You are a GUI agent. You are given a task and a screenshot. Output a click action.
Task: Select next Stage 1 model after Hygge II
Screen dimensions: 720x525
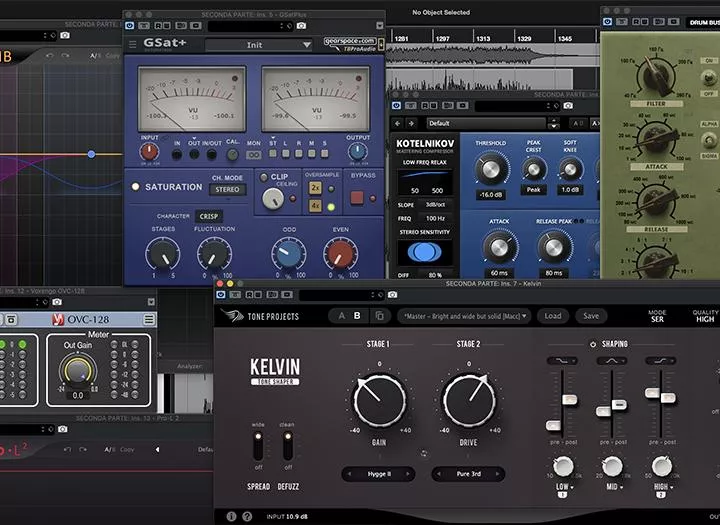click(x=407, y=474)
